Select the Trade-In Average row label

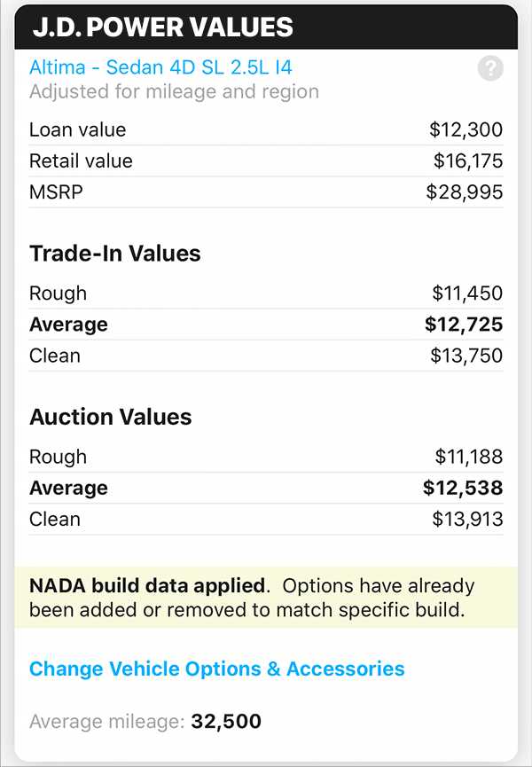(68, 324)
